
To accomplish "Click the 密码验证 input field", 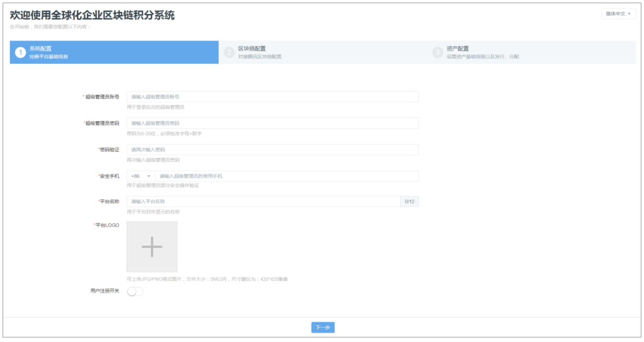I will click(x=272, y=150).
